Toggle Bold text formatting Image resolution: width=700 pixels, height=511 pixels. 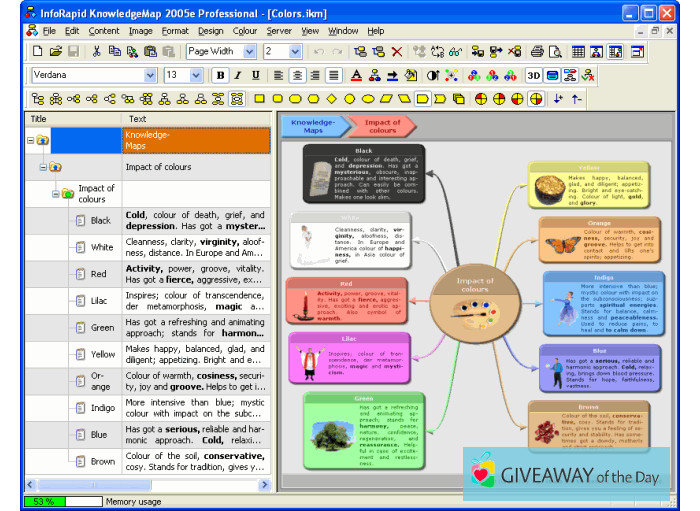point(221,75)
